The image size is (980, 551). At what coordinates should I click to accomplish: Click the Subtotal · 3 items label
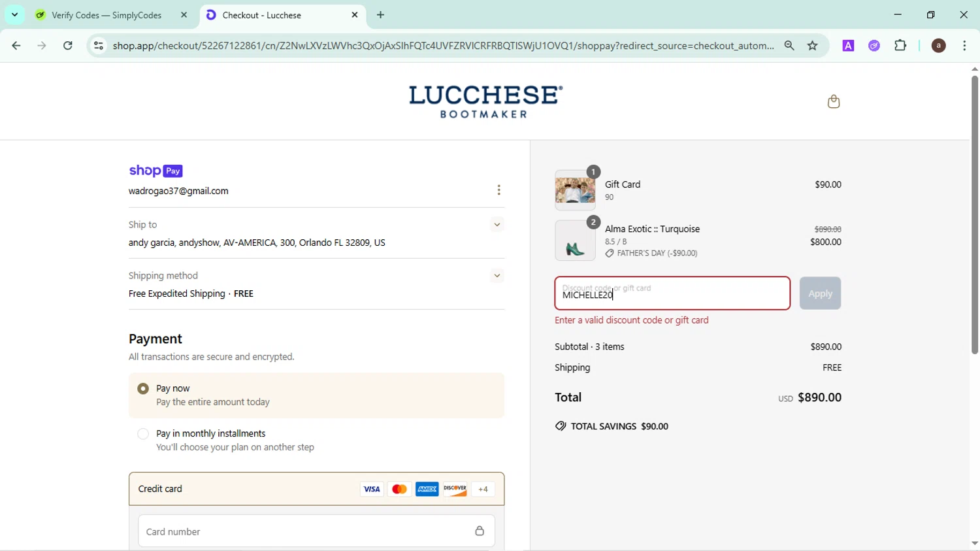pyautogui.click(x=589, y=347)
